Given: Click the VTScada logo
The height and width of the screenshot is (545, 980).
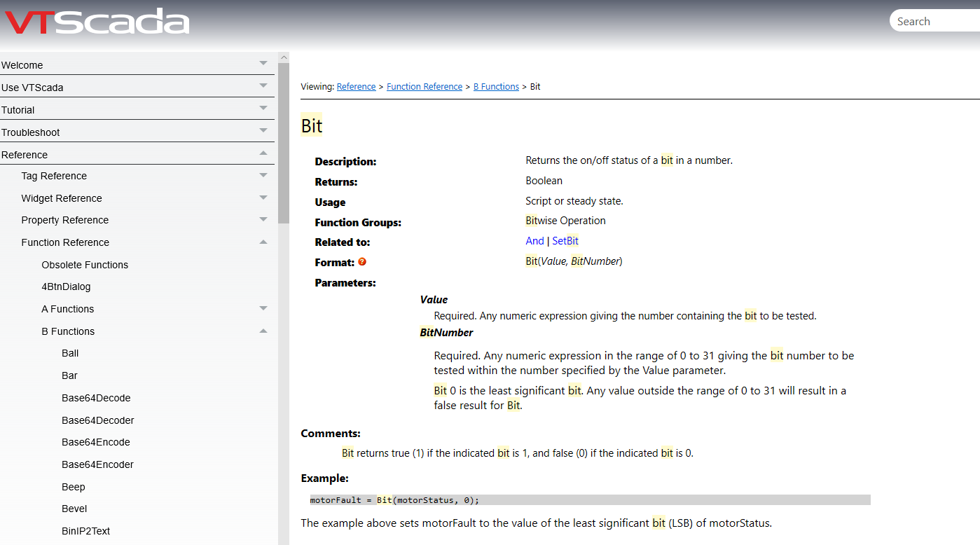Looking at the screenshot, I should click(97, 22).
